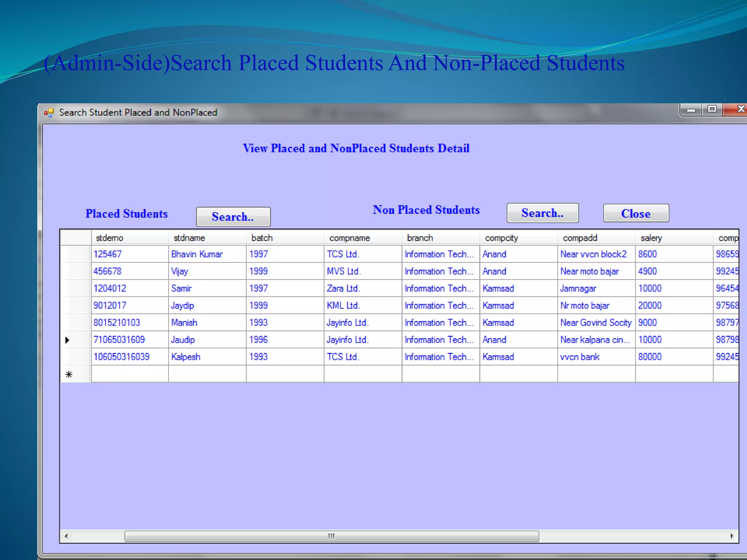This screenshot has height=560, width=747.
Task: Click empty stdname cell in new row
Action: [208, 374]
